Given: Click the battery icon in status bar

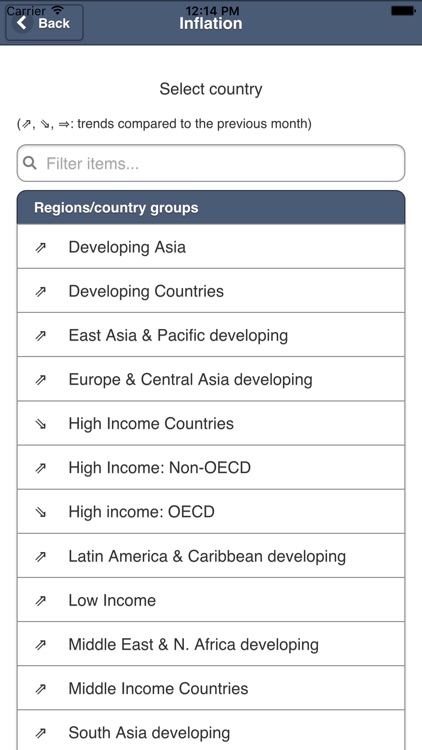Looking at the screenshot, I should [402, 10].
